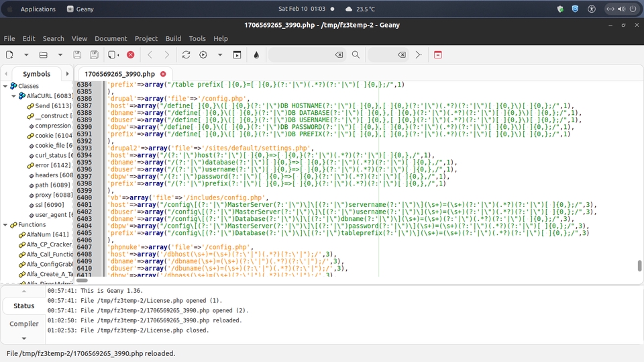Open the recent files dropdown arrow

coord(60,54)
